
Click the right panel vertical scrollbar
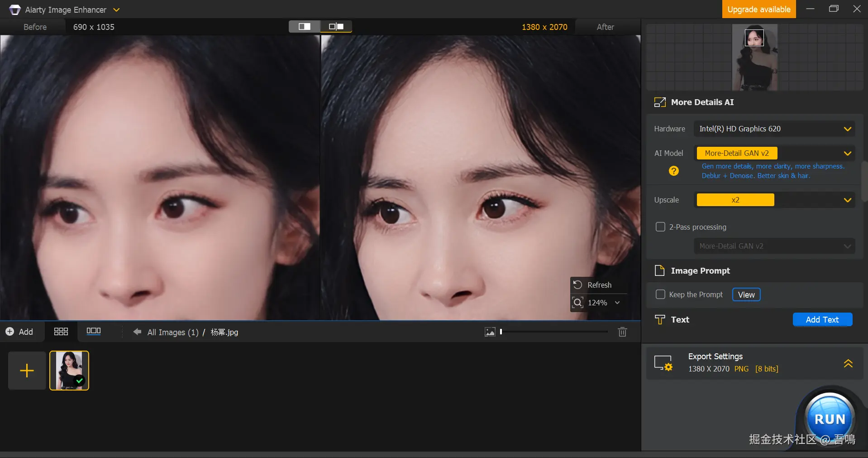(x=865, y=181)
